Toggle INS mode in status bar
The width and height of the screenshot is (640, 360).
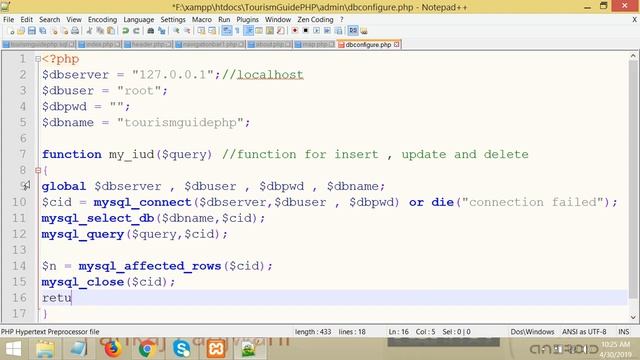click(x=623, y=332)
